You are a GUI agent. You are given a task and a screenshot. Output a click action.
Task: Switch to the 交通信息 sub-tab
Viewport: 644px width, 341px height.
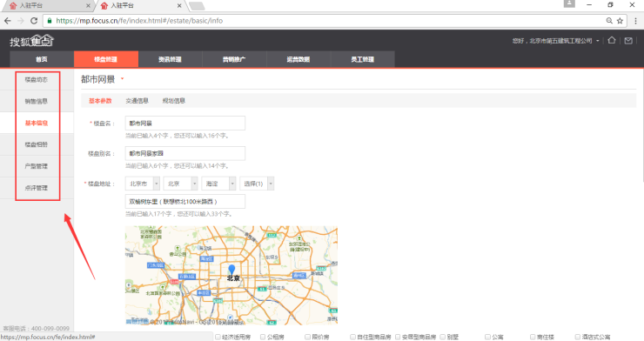[x=137, y=101]
